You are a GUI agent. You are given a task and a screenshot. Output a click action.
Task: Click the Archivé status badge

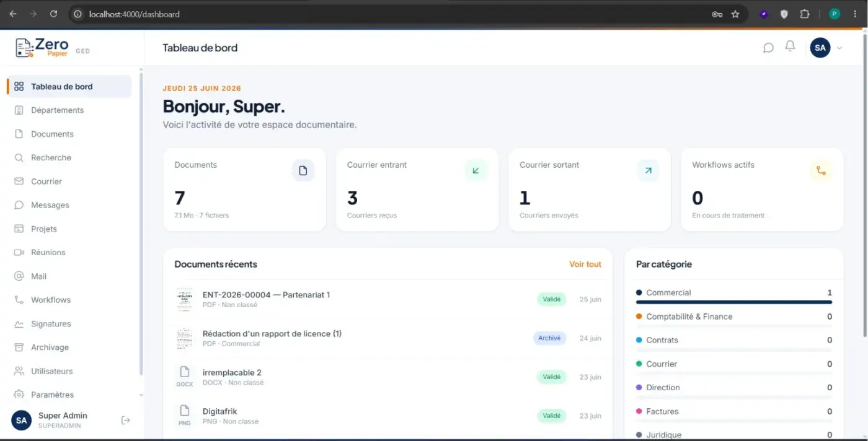click(x=549, y=338)
